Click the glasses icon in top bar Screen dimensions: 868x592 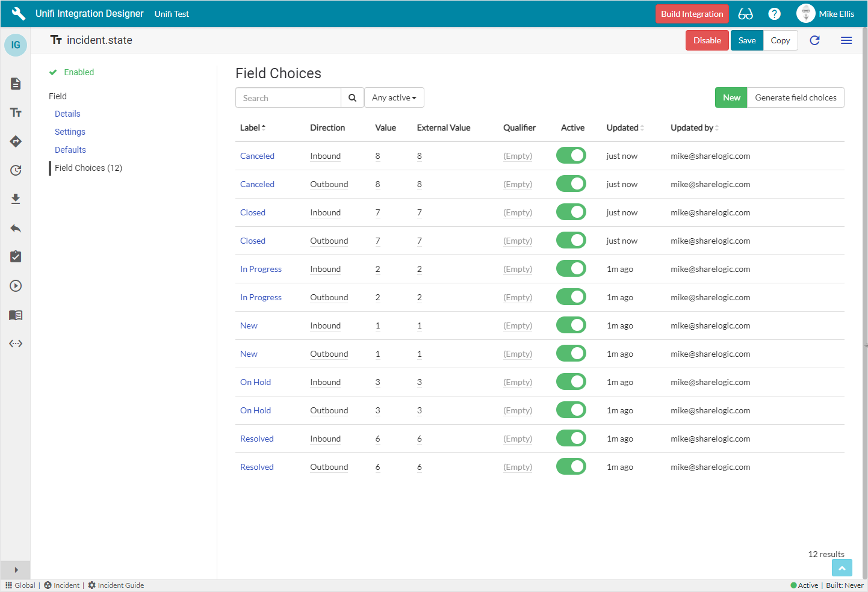(745, 14)
